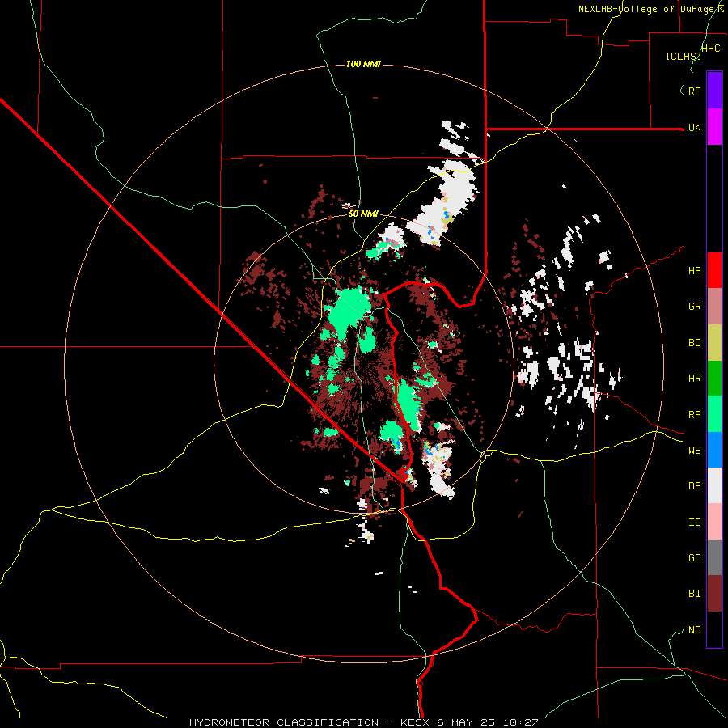Click the GR legend label
The width and height of the screenshot is (728, 728).
[x=694, y=307]
